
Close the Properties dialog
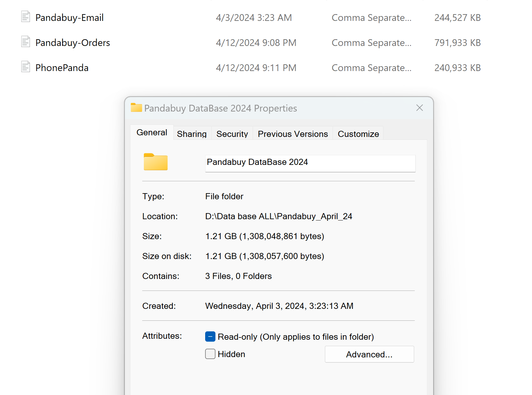pos(420,108)
